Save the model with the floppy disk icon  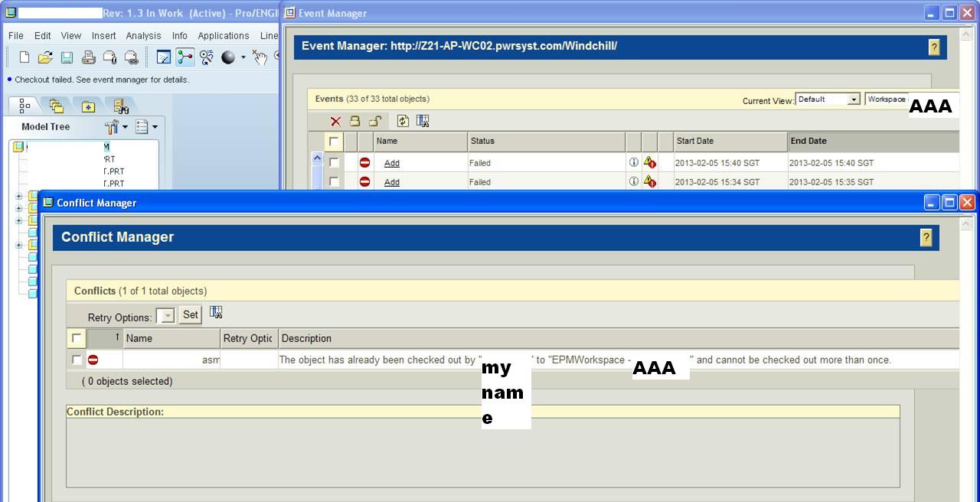[x=67, y=57]
